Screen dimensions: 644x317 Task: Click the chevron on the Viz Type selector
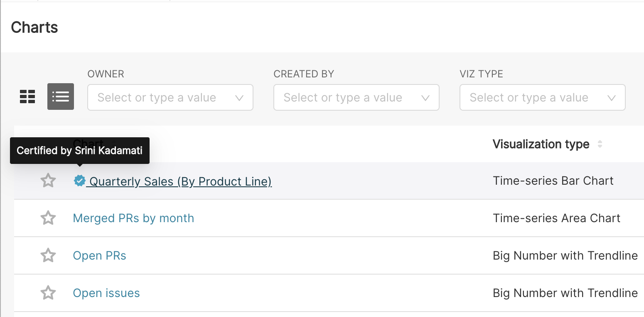611,97
